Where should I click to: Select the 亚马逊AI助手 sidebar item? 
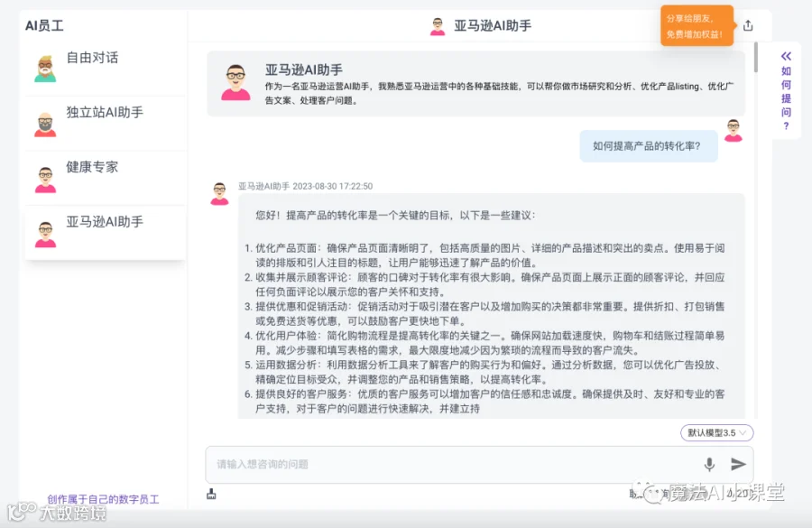point(106,233)
